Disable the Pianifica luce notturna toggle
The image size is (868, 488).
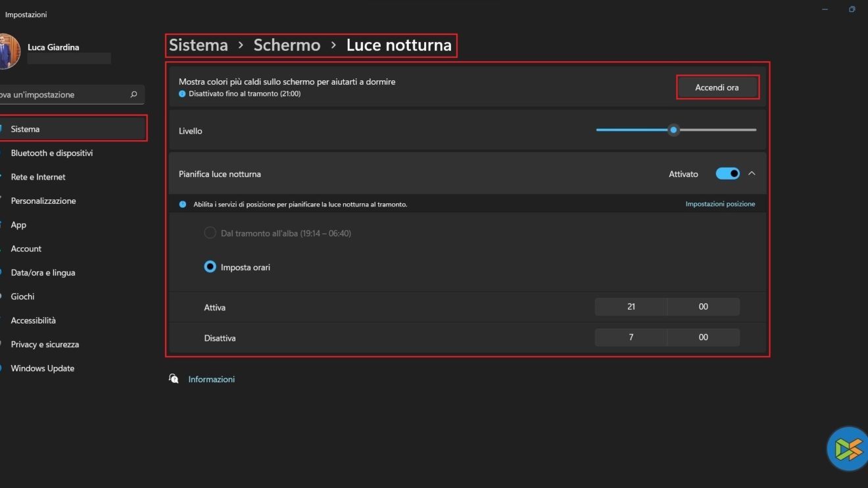(x=727, y=174)
